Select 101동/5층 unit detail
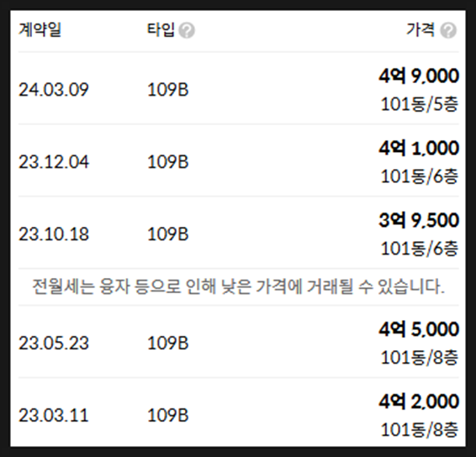 click(x=419, y=104)
